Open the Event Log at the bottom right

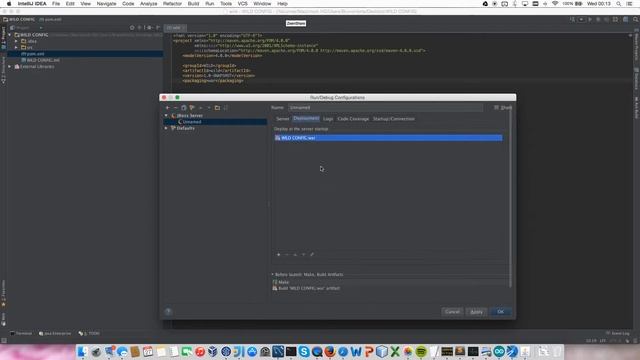(x=618, y=333)
